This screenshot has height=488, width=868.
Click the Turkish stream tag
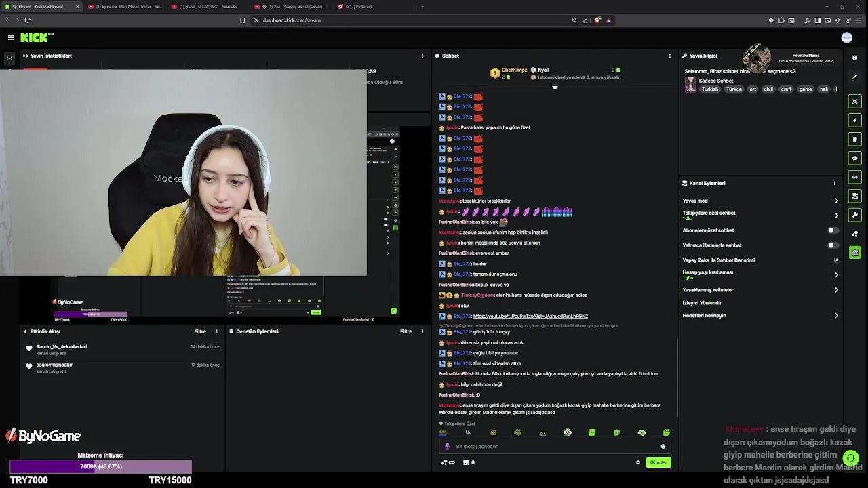709,89
